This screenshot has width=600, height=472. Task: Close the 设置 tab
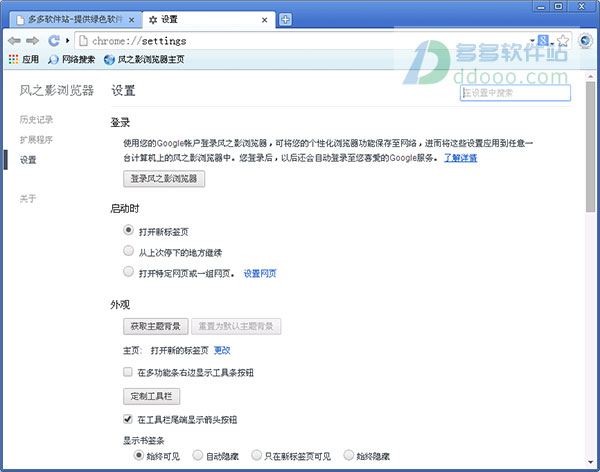(x=264, y=20)
